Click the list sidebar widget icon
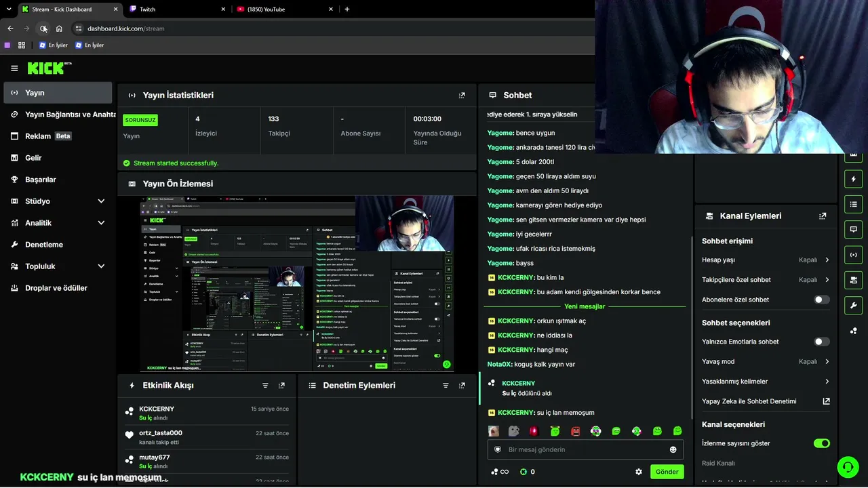The image size is (868, 488). (x=853, y=205)
